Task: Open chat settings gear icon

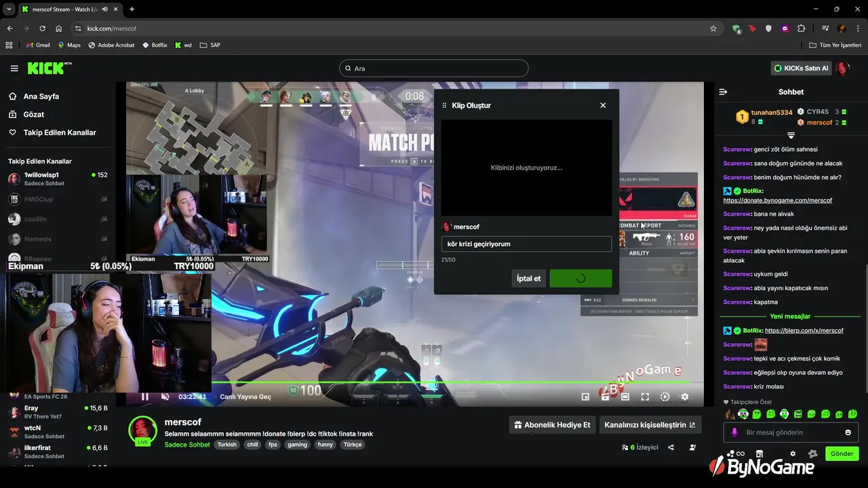Action: click(793, 454)
